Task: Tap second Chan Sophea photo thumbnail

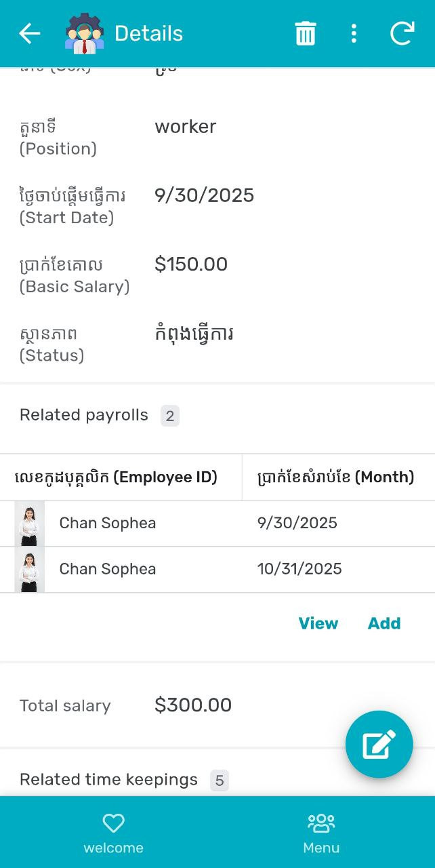Action: point(29,570)
